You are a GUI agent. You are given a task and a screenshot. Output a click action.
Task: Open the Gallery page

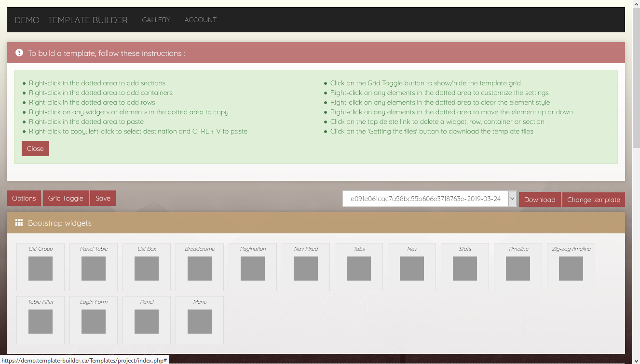[156, 20]
